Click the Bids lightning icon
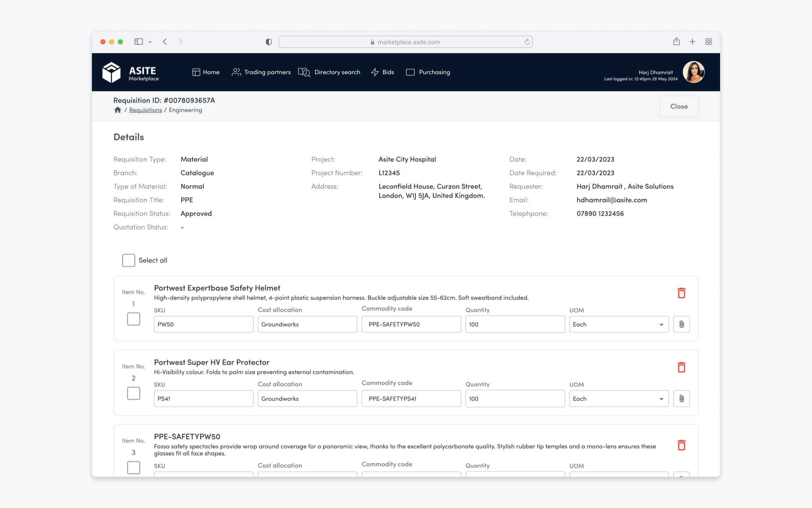The image size is (812, 508). click(375, 72)
